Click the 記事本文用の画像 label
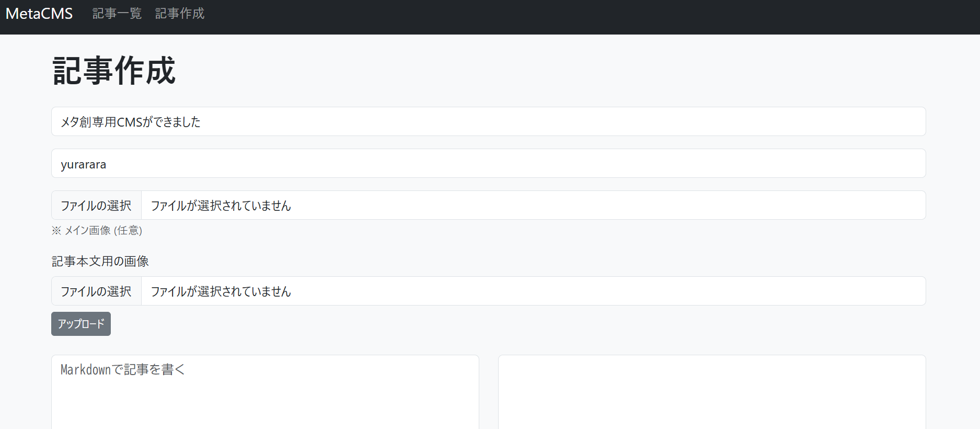The image size is (980, 429). (x=100, y=261)
